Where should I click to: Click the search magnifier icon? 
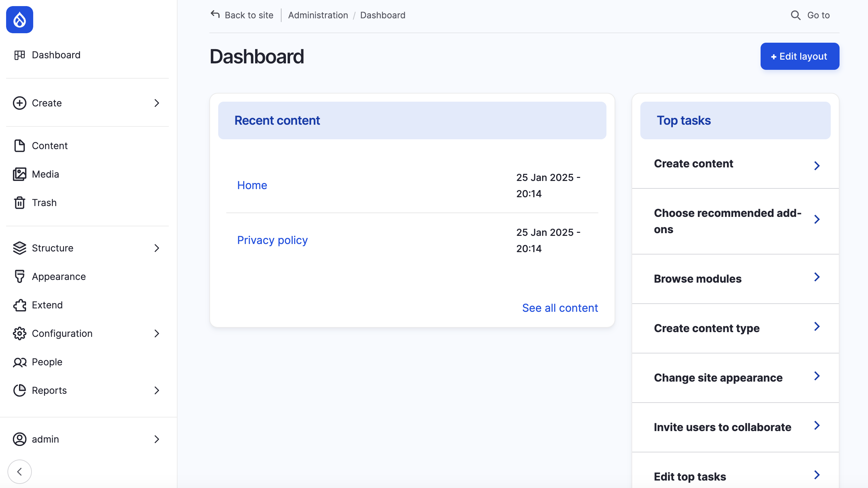pyautogui.click(x=795, y=15)
